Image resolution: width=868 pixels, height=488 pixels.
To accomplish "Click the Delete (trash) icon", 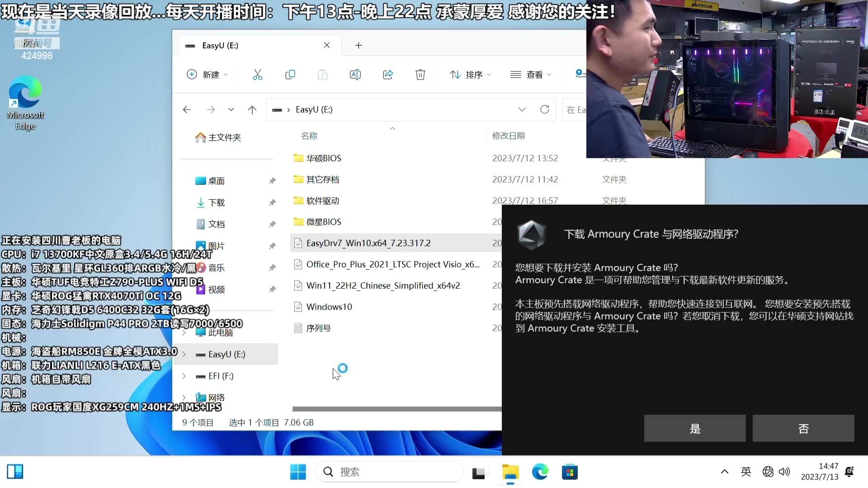I will (x=420, y=75).
